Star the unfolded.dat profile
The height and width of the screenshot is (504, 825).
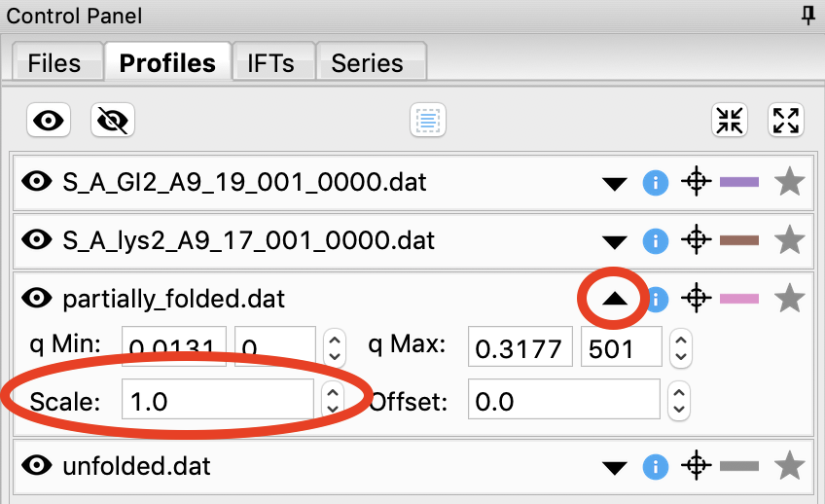click(789, 467)
